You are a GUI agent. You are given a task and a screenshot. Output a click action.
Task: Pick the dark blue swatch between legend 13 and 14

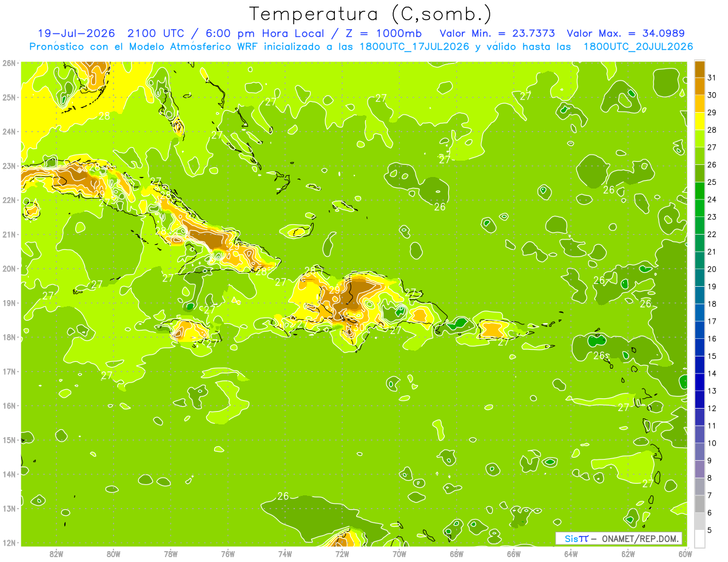(x=699, y=382)
